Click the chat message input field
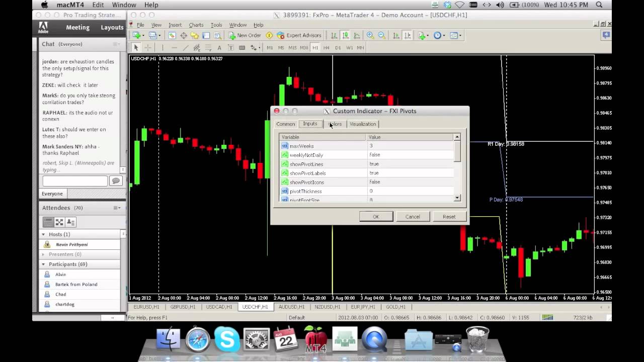The image size is (644, 362). (x=75, y=181)
